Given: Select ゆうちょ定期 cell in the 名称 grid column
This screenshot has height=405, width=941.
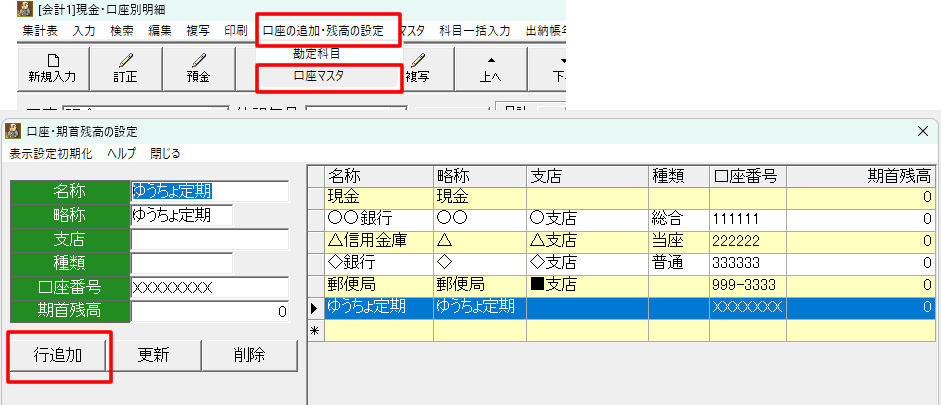Looking at the screenshot, I should pos(379,307).
